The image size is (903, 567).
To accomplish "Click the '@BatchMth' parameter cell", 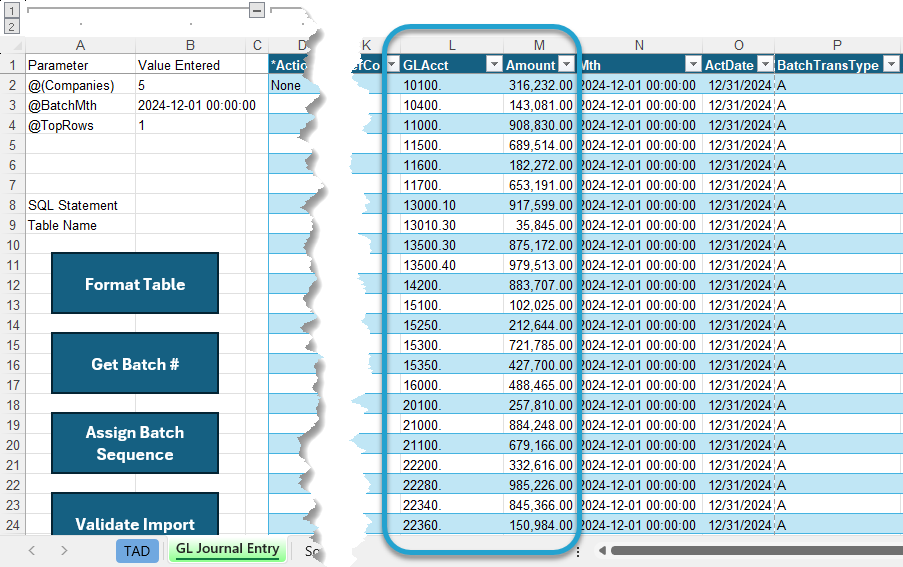I will (80, 105).
